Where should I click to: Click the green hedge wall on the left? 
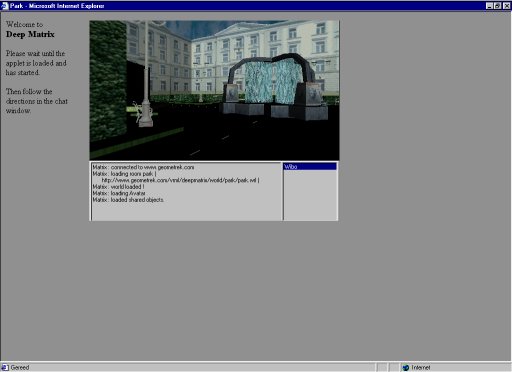pos(108,80)
